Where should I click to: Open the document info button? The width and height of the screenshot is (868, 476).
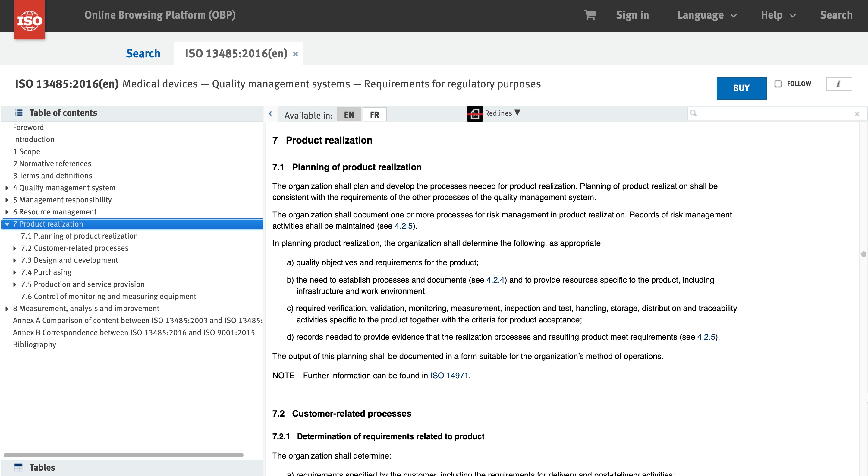839,84
